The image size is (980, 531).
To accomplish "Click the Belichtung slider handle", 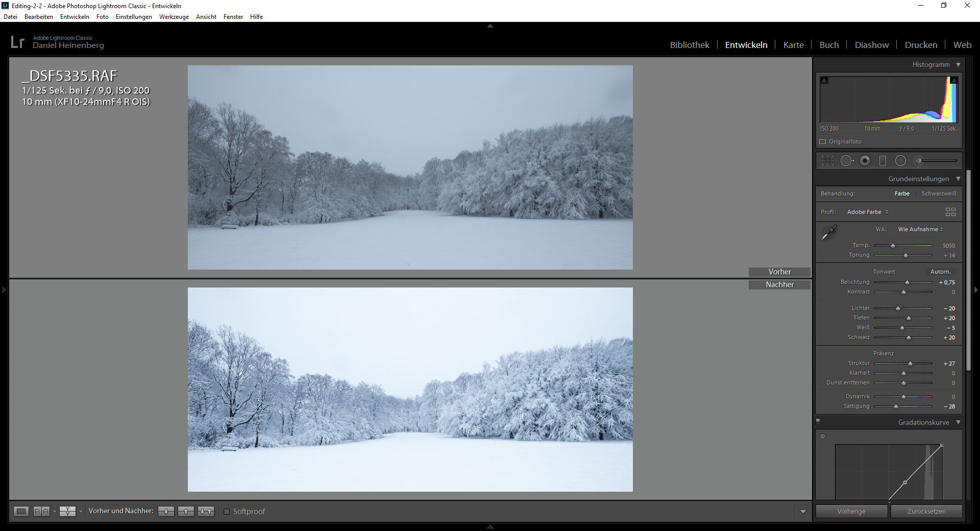I will tap(907, 282).
